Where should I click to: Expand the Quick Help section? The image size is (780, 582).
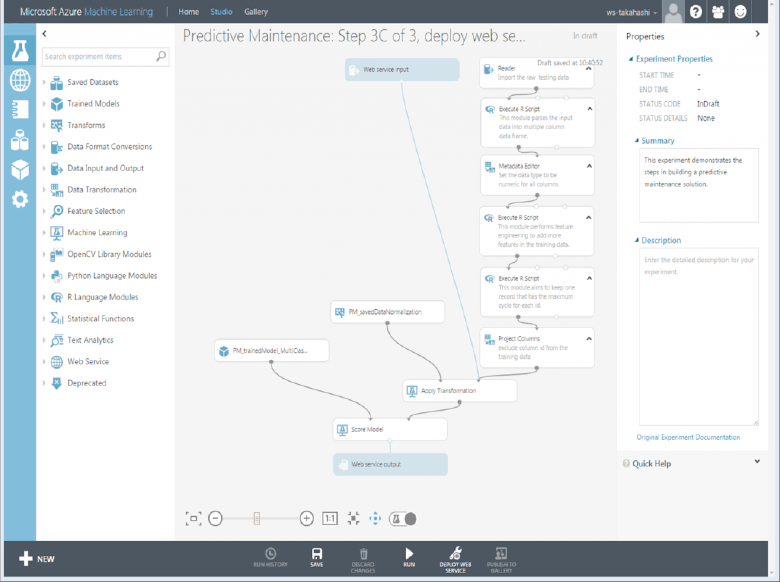(757, 462)
